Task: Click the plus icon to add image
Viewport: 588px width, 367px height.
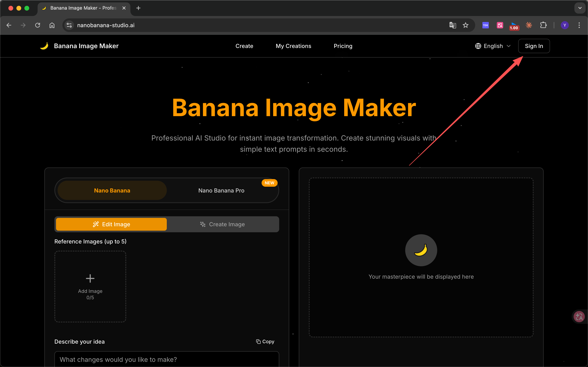Action: pyautogui.click(x=90, y=278)
